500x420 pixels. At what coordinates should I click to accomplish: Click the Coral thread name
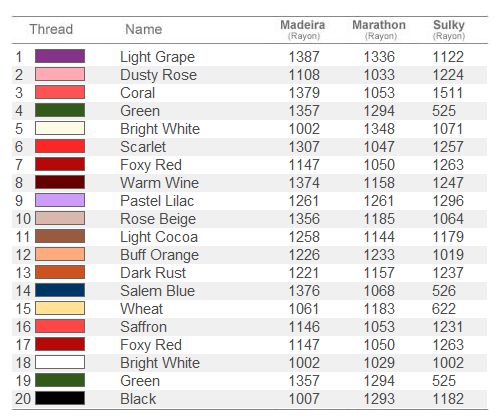click(x=138, y=93)
